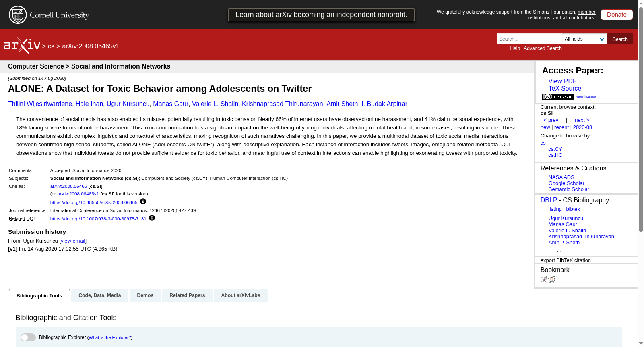644x347 pixels.
Task: Open the About arXivLabs tab
Action: [x=241, y=295]
